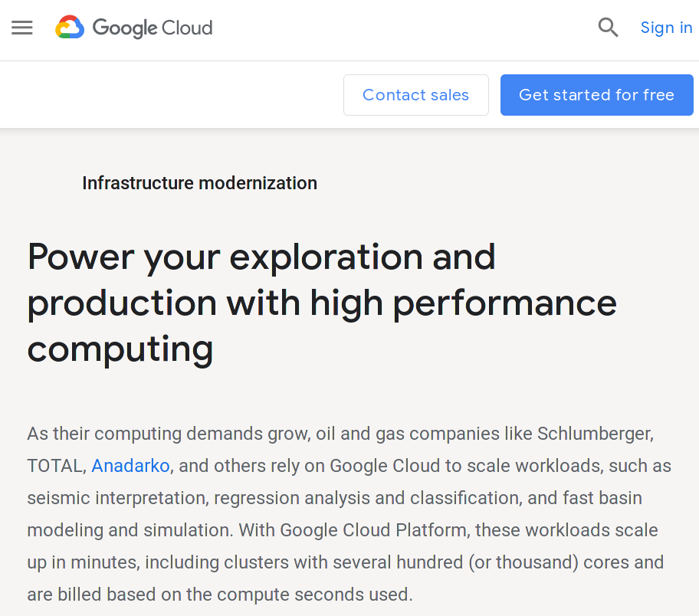
Task: Click the word TOTAL in the paragraph
Action: [x=56, y=466]
